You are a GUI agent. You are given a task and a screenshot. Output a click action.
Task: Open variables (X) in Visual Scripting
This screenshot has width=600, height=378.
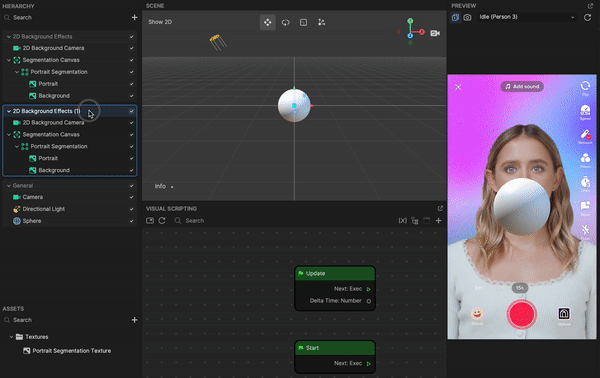(403, 221)
